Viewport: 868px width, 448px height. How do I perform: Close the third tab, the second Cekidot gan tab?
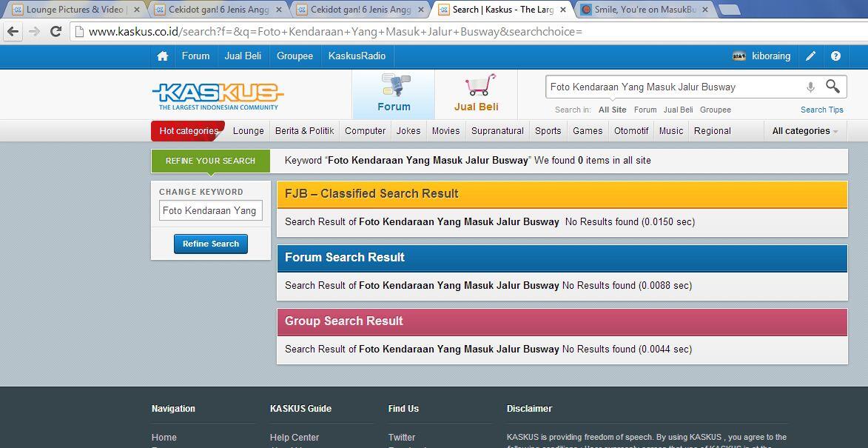coord(421,10)
